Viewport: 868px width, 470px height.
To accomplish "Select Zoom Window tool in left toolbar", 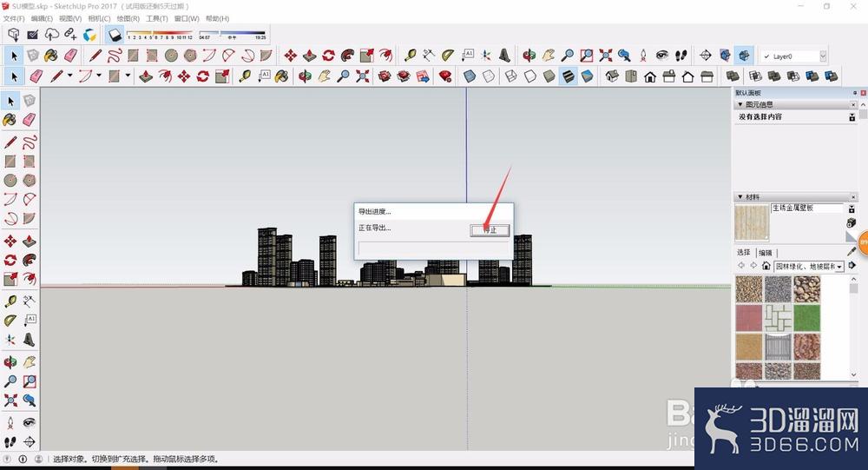I will (30, 381).
